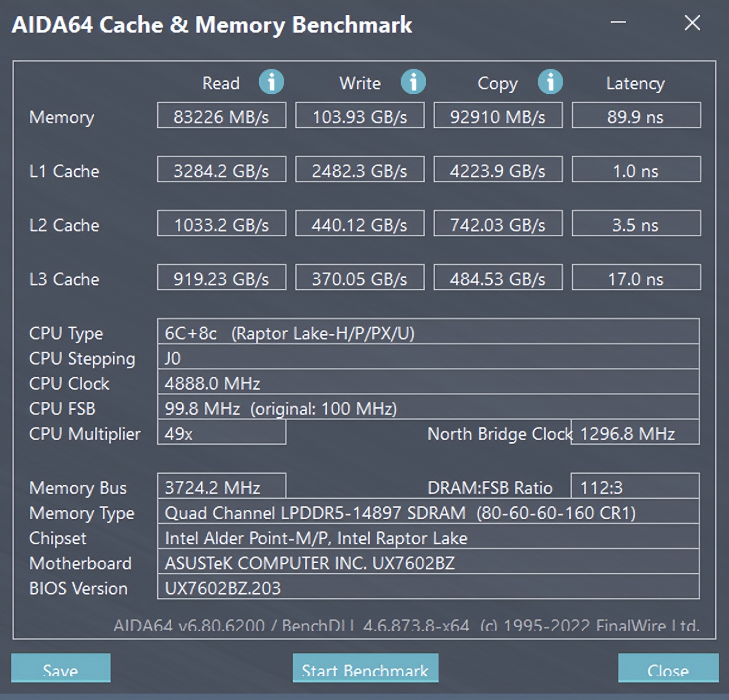Open the Copy benchmark info icon
The width and height of the screenshot is (729, 700).
[550, 82]
